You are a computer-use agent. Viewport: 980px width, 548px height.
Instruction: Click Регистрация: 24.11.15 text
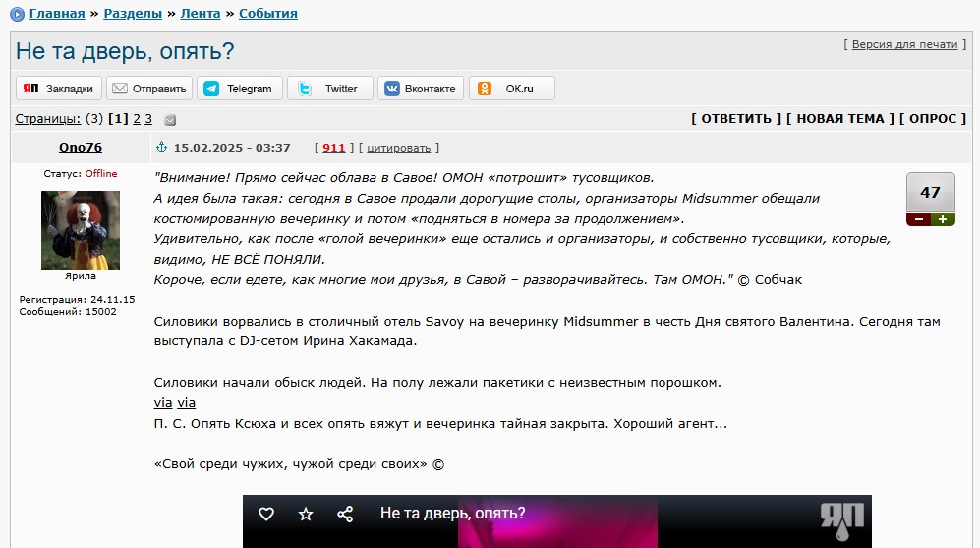click(x=77, y=300)
